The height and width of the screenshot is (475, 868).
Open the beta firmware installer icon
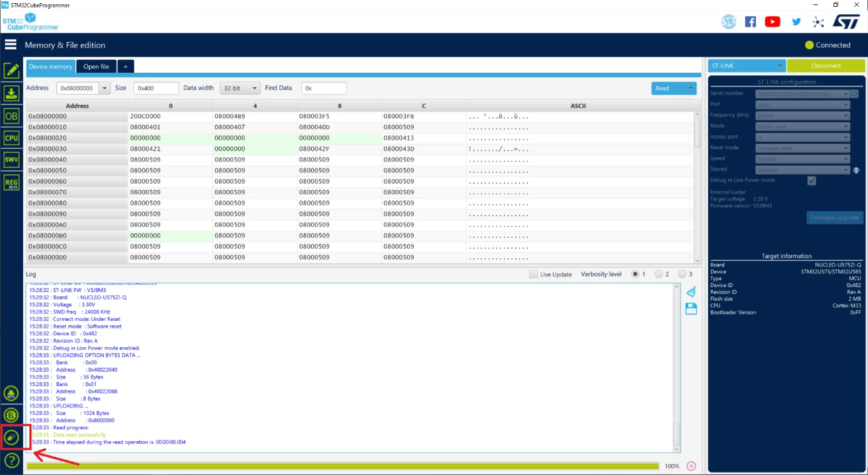click(x=11, y=394)
